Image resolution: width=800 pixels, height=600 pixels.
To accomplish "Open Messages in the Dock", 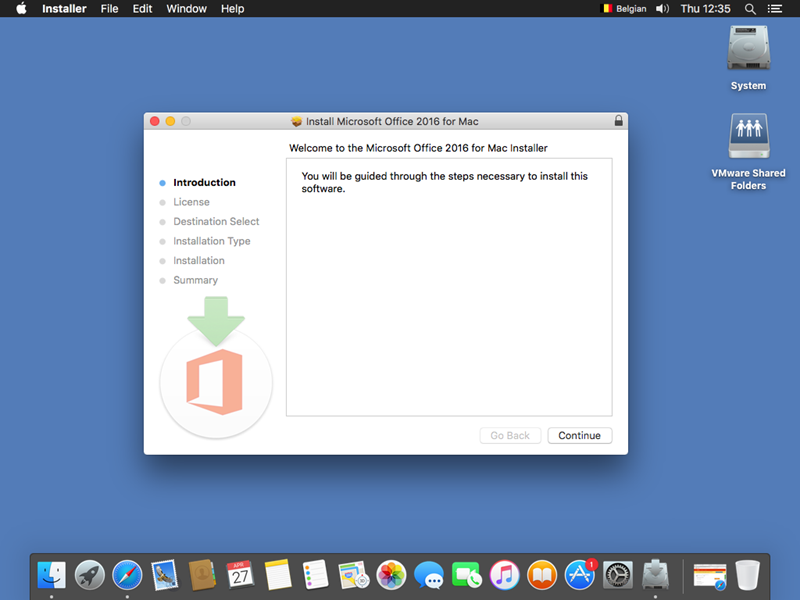I will pos(429,575).
